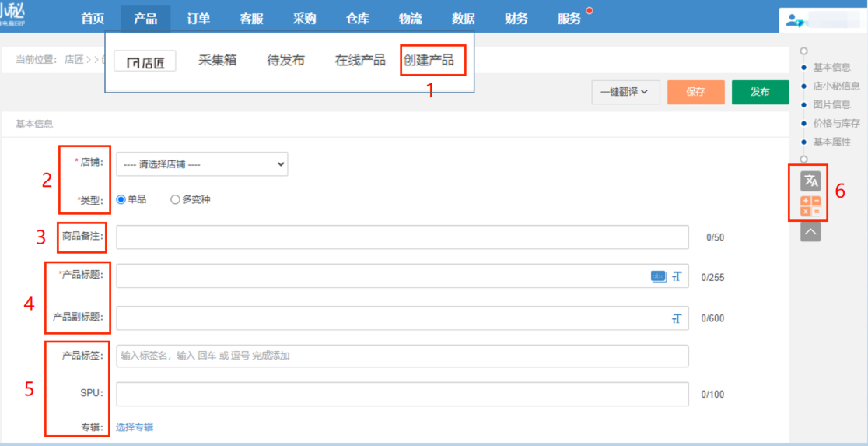Open the 首页 menu
Viewport: 868px width, 446px height.
click(x=93, y=19)
